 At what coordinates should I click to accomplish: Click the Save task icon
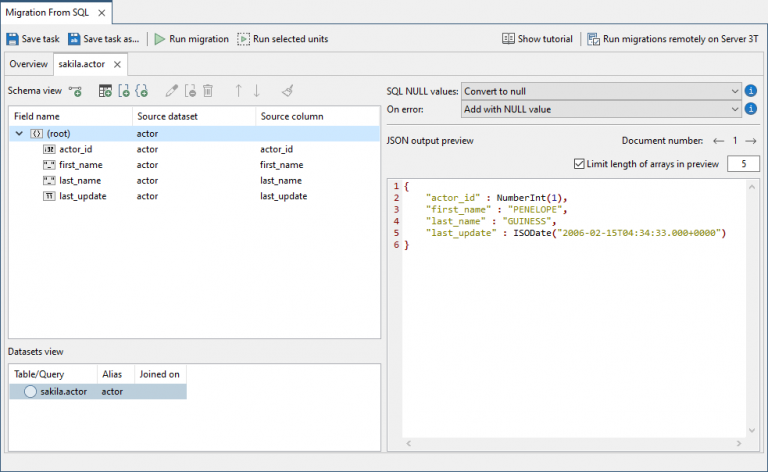13,39
